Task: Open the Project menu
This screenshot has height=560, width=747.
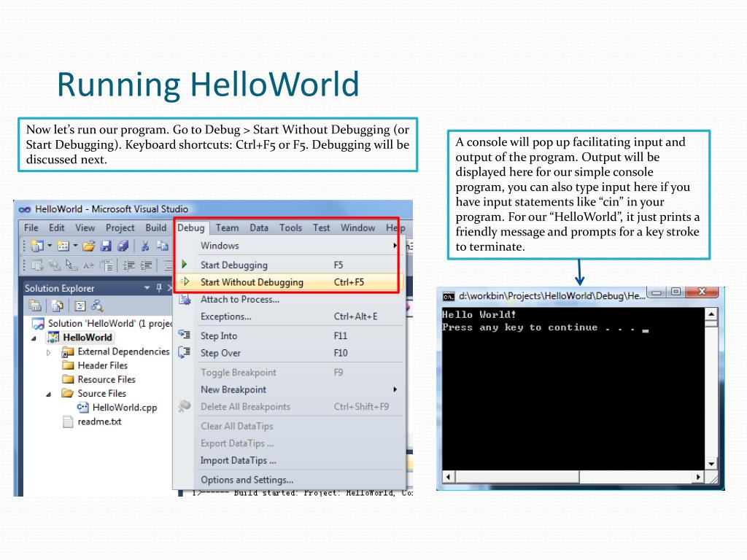Action: pyautogui.click(x=120, y=227)
